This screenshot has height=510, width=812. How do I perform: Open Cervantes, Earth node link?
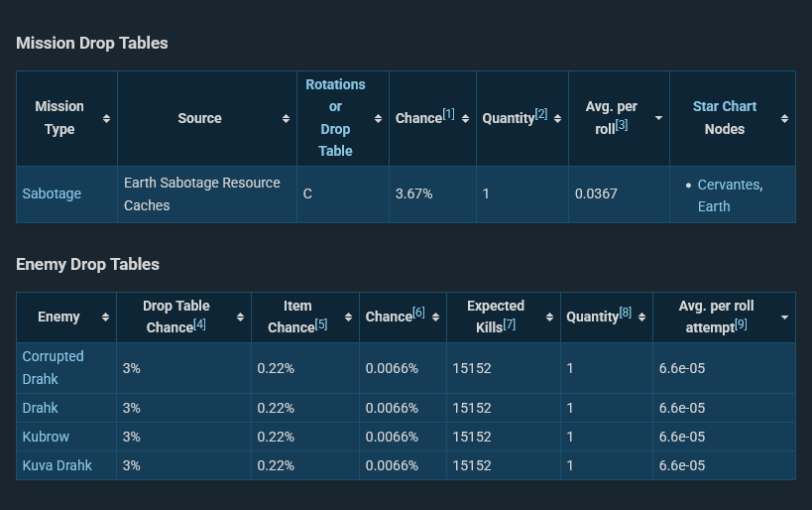click(730, 195)
